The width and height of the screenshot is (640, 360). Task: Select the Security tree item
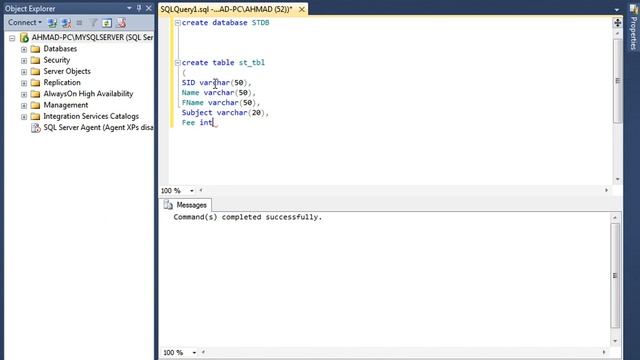pos(57,60)
